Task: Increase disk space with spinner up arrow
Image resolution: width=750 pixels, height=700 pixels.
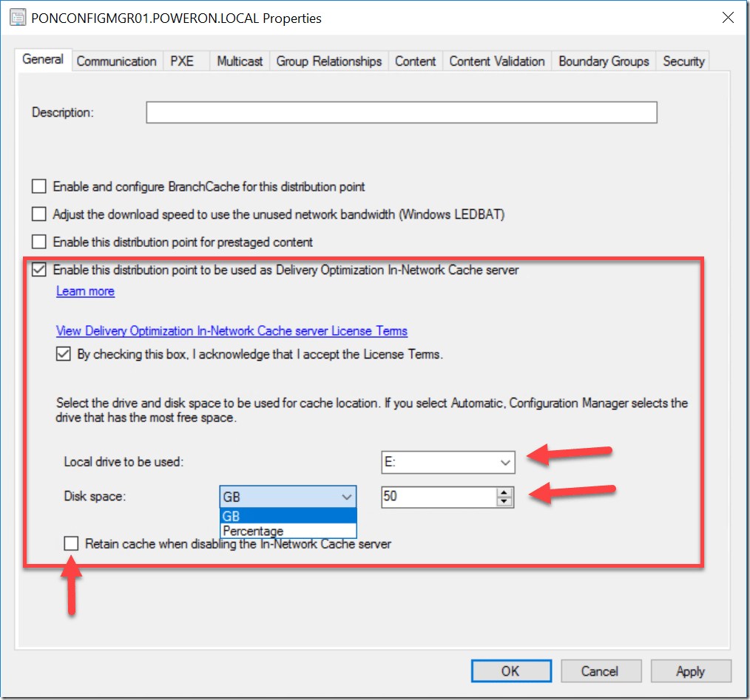Action: coord(504,492)
